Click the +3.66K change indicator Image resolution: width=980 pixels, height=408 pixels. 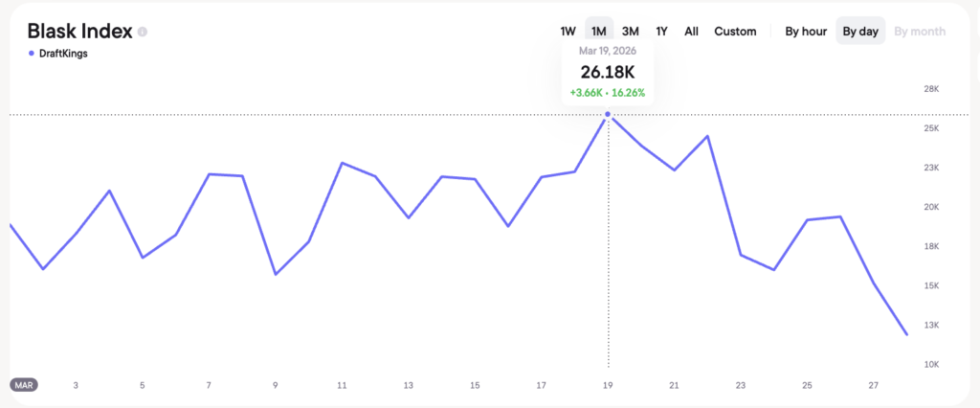(x=585, y=93)
